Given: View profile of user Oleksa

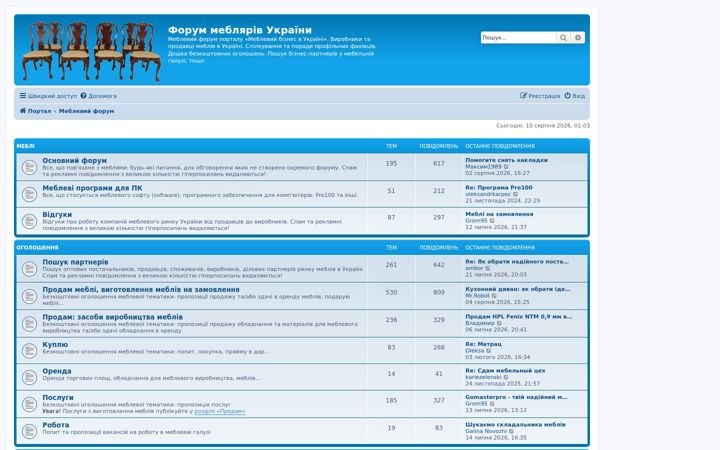Looking at the screenshot, I should pos(474,351).
